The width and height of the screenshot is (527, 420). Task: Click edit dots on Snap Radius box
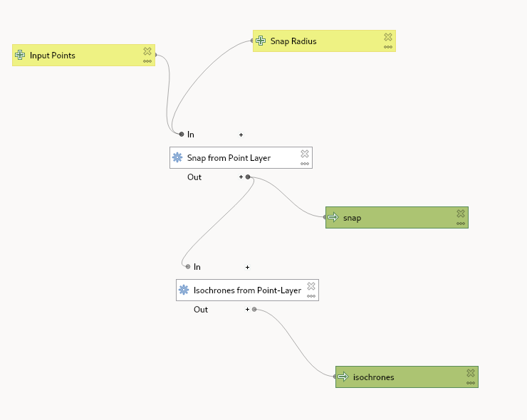[388, 47]
